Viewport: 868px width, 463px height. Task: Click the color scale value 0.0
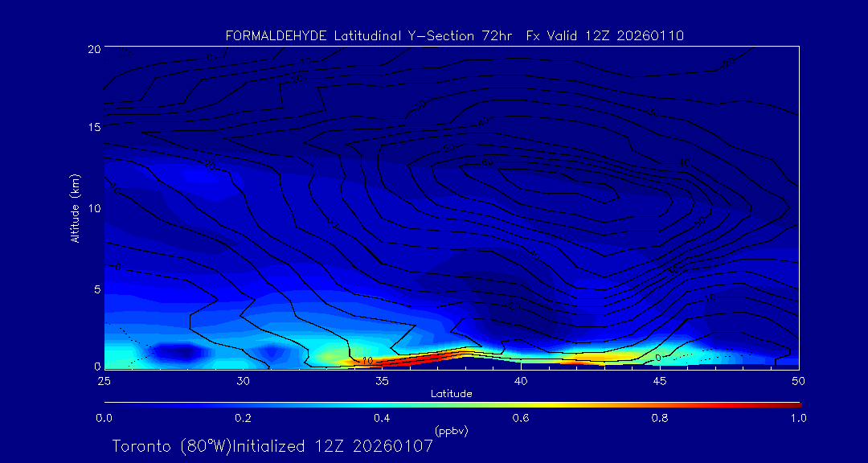104,418
